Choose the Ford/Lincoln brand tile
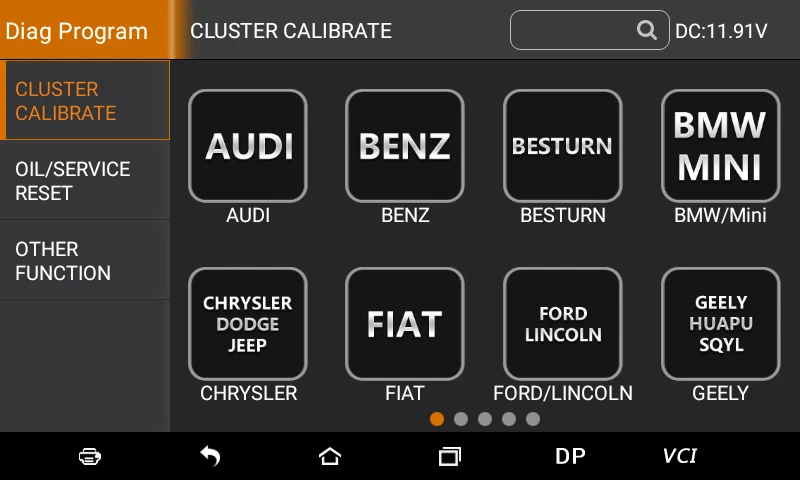Viewport: 800px width, 480px height. (x=562, y=324)
